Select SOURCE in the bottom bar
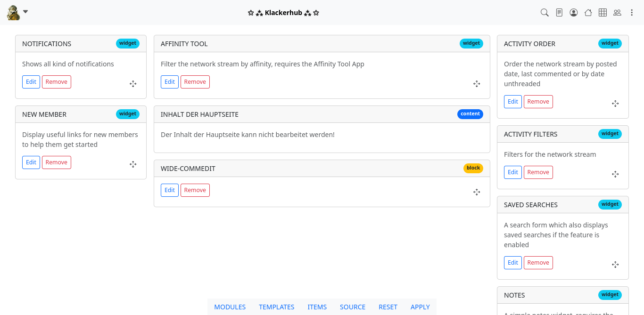The image size is (644, 315). tap(352, 307)
